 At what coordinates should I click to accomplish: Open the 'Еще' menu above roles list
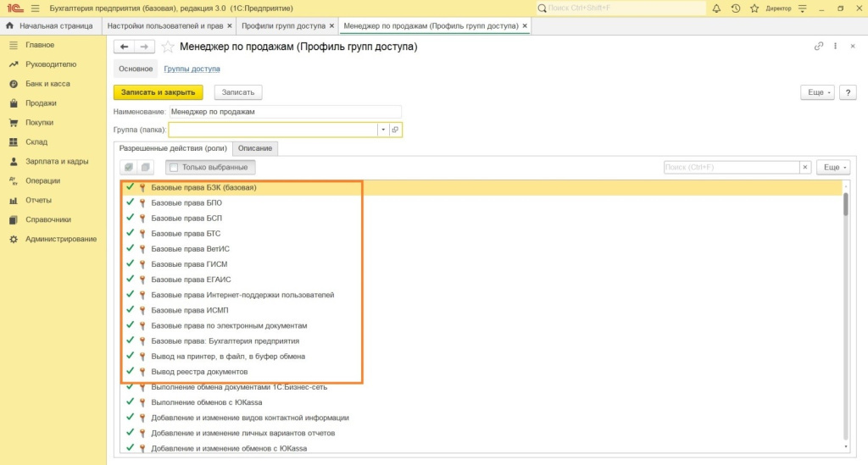[x=834, y=168]
